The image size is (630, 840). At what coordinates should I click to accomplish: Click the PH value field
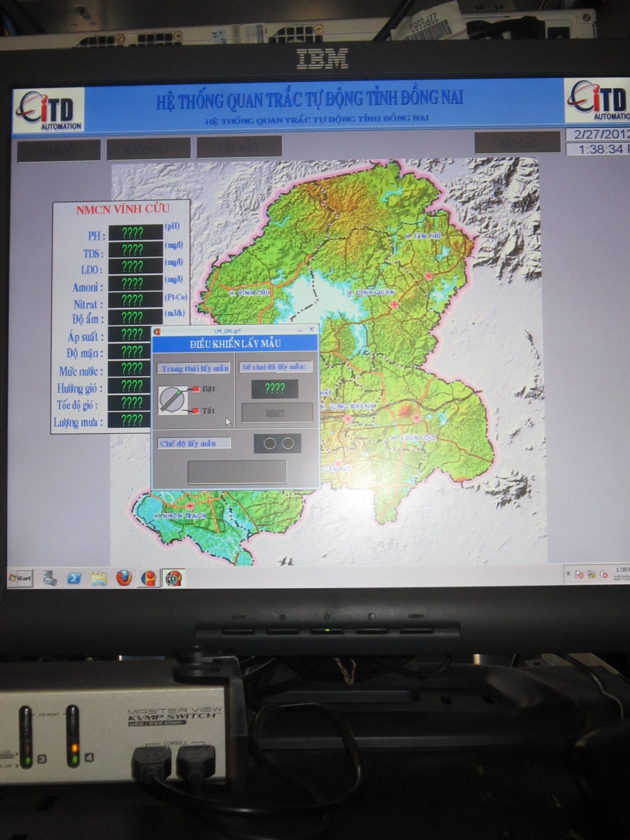136,232
